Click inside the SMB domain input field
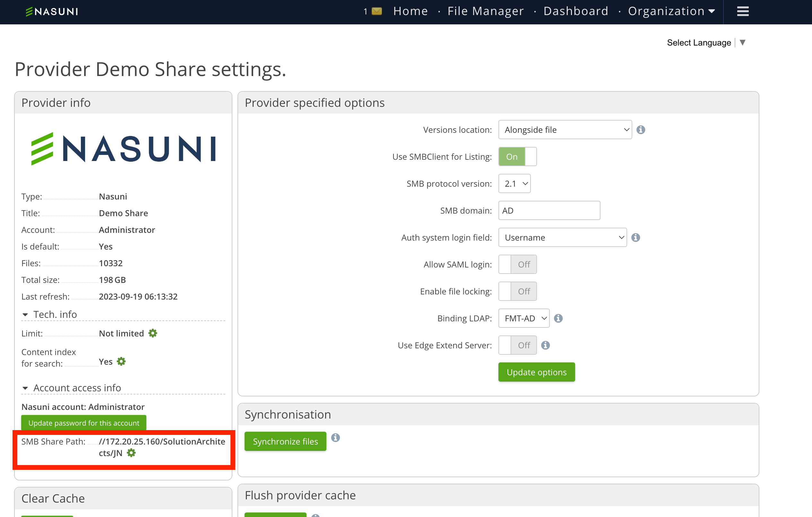Viewport: 812px width, 517px height. point(549,210)
